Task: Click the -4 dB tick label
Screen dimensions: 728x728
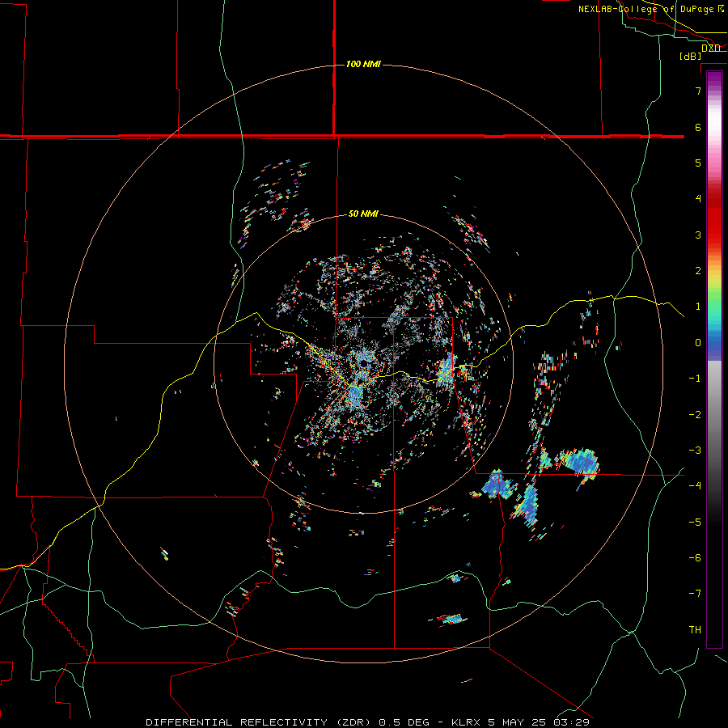Action: [x=695, y=486]
